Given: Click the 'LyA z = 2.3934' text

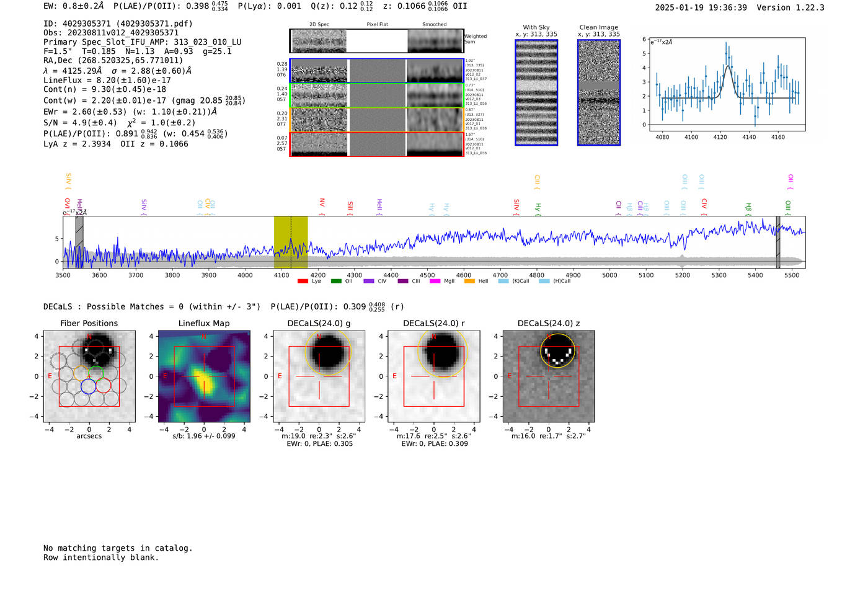Looking at the screenshot, I should tap(77, 144).
